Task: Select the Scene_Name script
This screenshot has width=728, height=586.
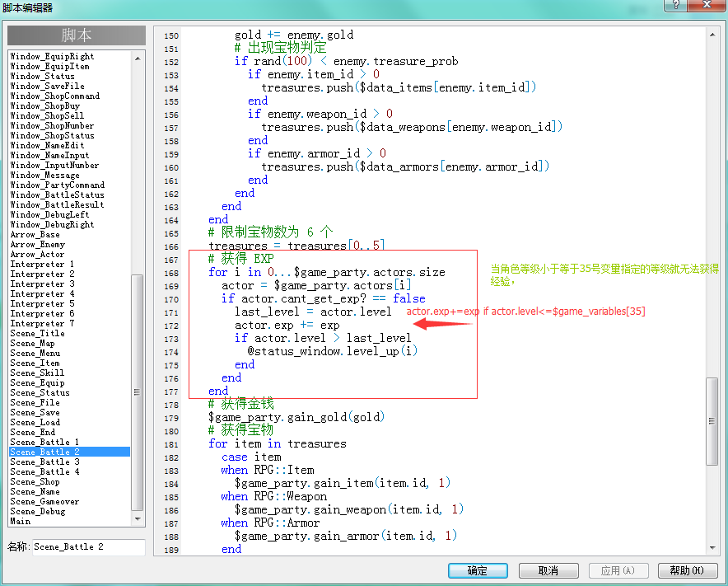Action: 35,492
